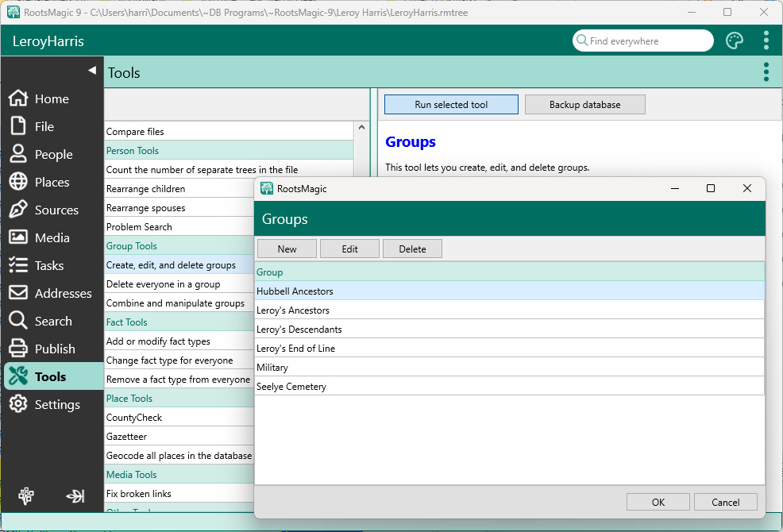Click Run selected tool button
Screen dimensions: 783x532
451,105
